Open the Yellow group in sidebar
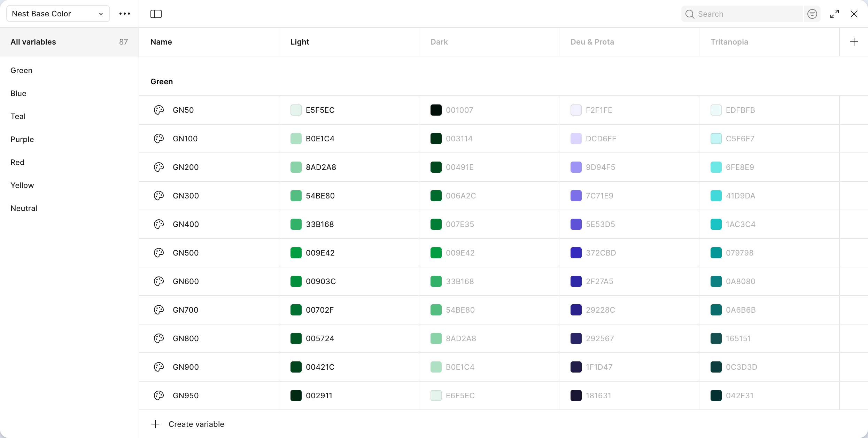This screenshot has height=438, width=868. (22, 185)
